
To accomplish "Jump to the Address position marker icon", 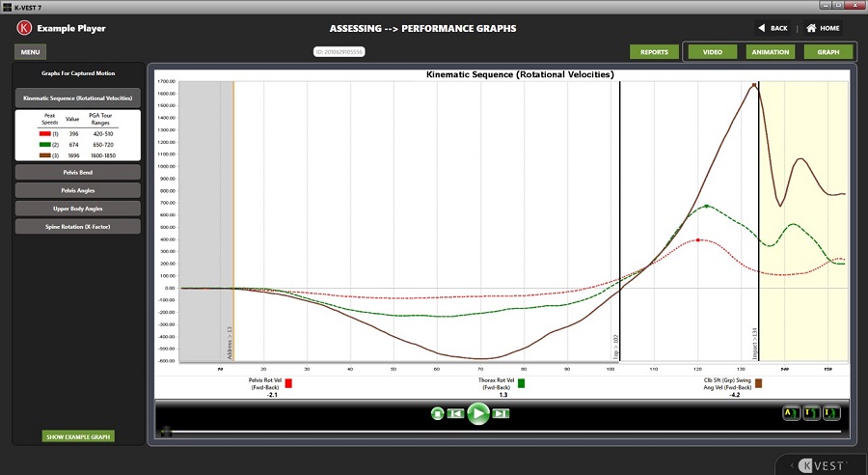I will click(788, 413).
